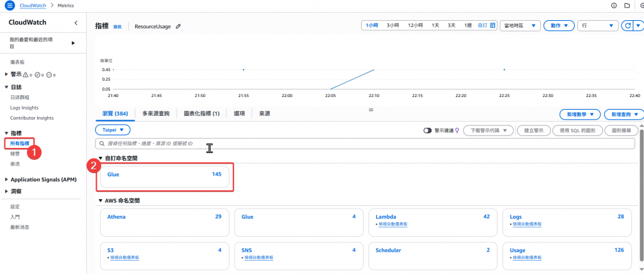Select the 3天 time range
Viewport: 644px width, 274px height.
coord(452,25)
